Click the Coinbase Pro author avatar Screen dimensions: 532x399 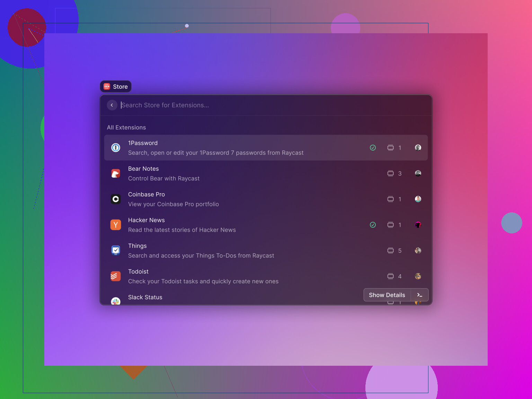pos(418,199)
